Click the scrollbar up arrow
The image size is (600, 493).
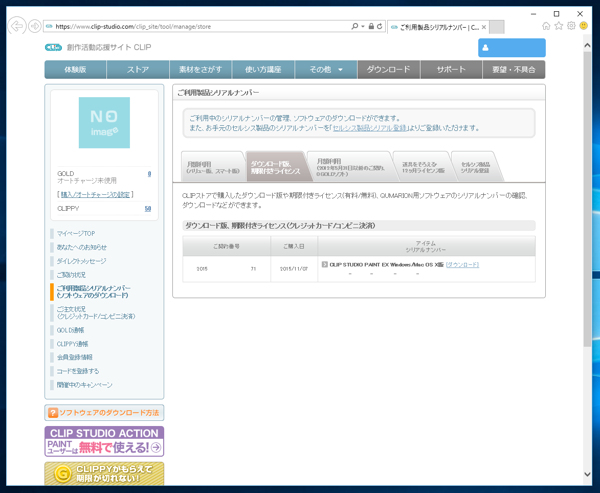[587, 45]
